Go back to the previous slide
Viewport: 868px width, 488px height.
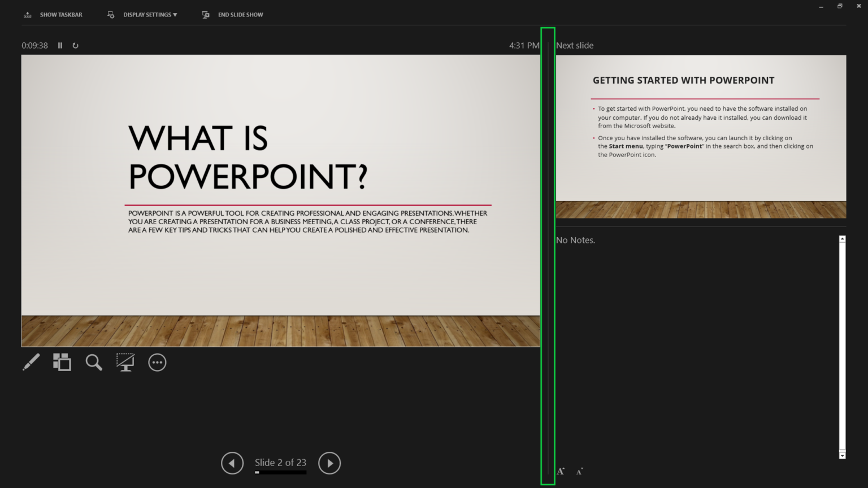tap(232, 463)
